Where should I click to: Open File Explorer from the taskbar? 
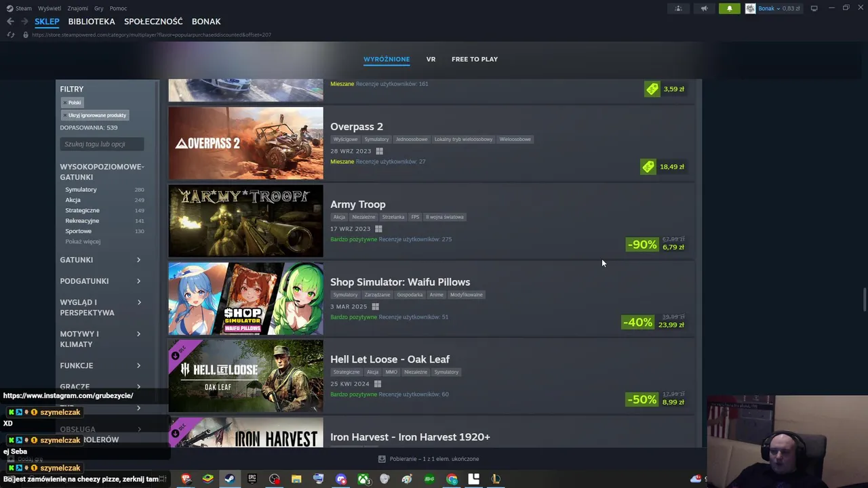(296, 479)
